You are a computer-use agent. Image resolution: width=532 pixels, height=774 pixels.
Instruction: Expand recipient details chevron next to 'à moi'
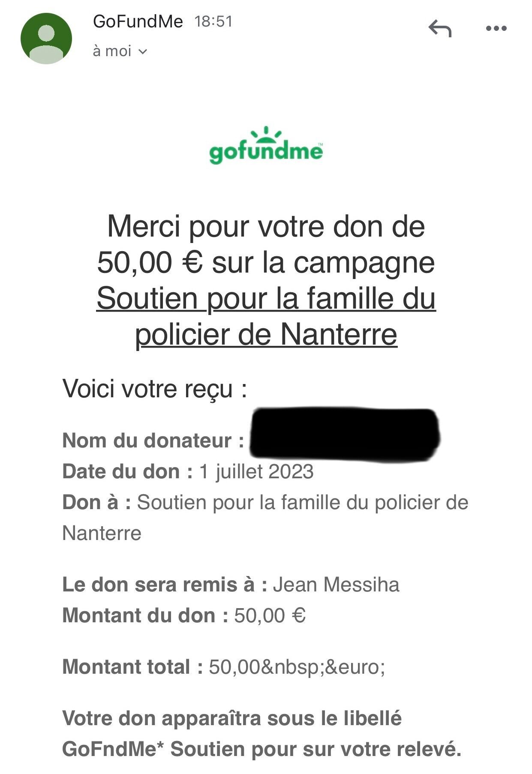coord(143,52)
